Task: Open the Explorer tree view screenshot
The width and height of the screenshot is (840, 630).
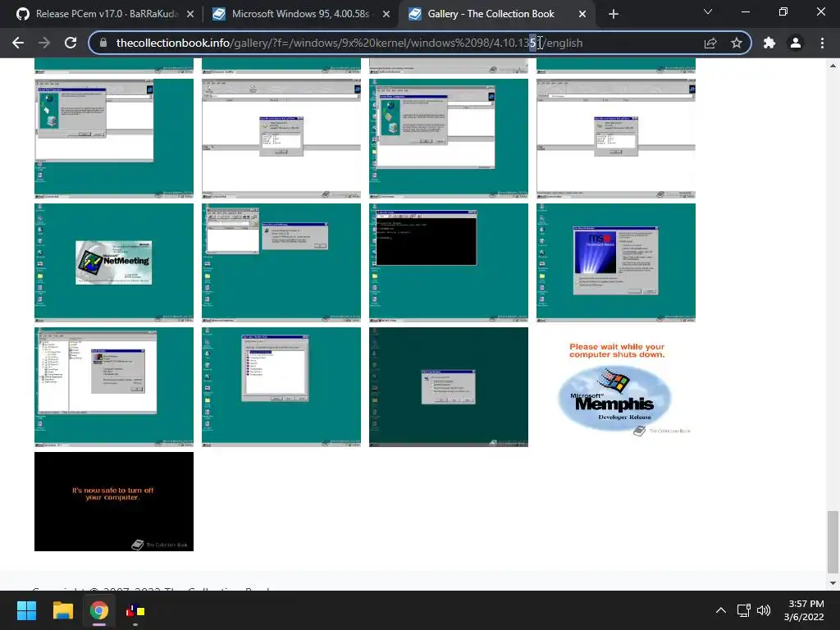Action: (113, 387)
